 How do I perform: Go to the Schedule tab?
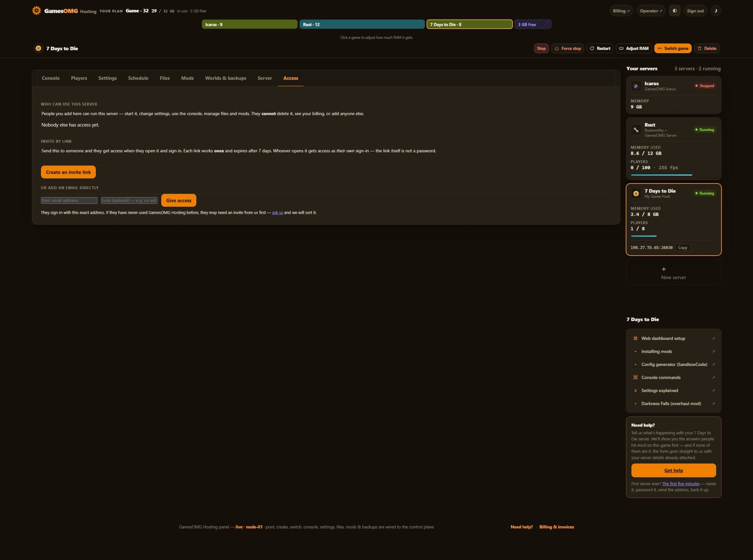tap(138, 78)
